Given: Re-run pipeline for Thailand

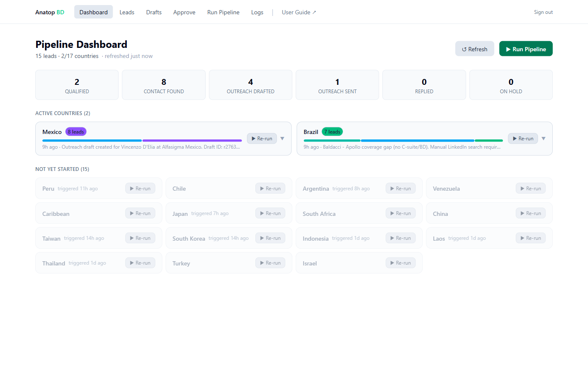Looking at the screenshot, I should pyautogui.click(x=140, y=263).
